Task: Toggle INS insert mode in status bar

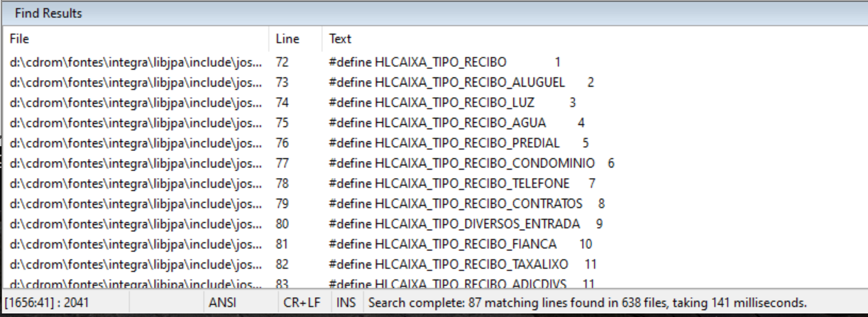Action: pos(346,303)
